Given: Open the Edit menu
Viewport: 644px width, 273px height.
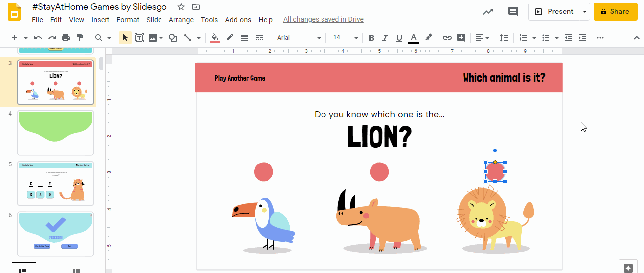Looking at the screenshot, I should click(x=56, y=20).
